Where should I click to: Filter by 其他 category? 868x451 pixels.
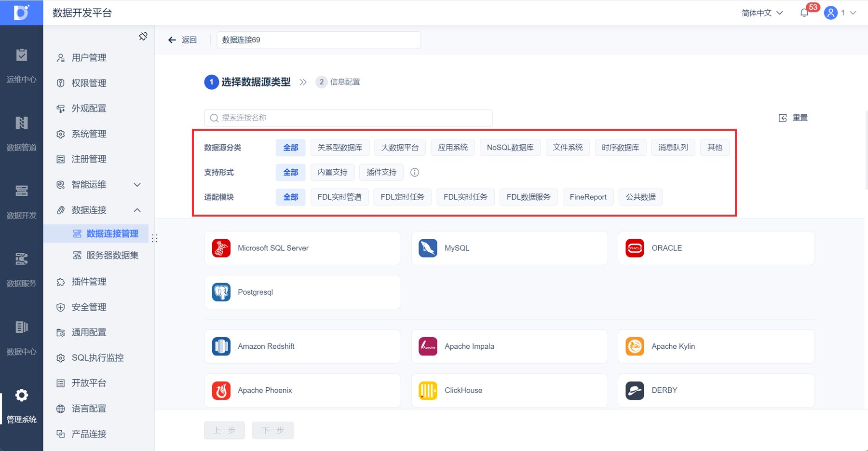tap(715, 148)
